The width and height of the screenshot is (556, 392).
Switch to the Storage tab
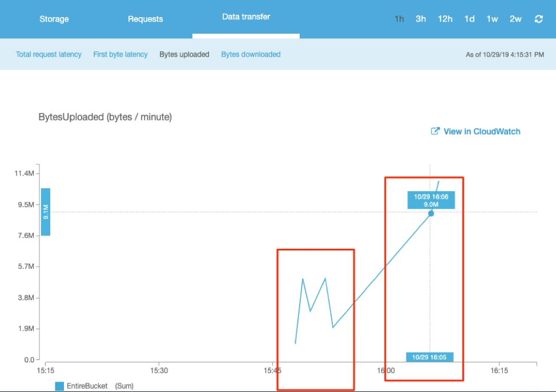(53, 19)
